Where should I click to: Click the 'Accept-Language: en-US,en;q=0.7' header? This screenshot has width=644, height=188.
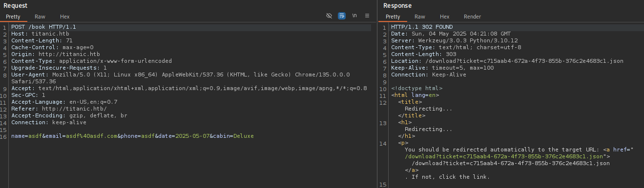(64, 102)
